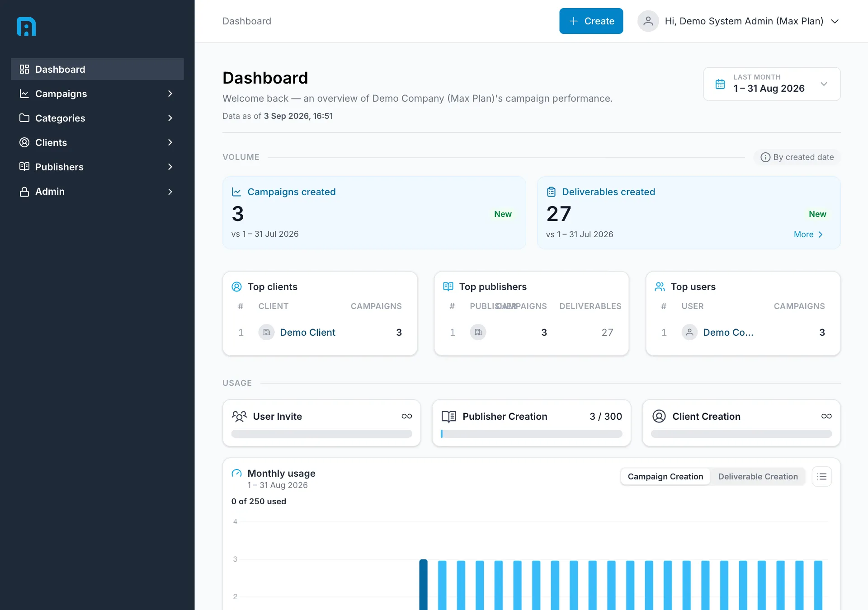
Task: Click the User Invite usage bar
Action: pyautogui.click(x=322, y=434)
